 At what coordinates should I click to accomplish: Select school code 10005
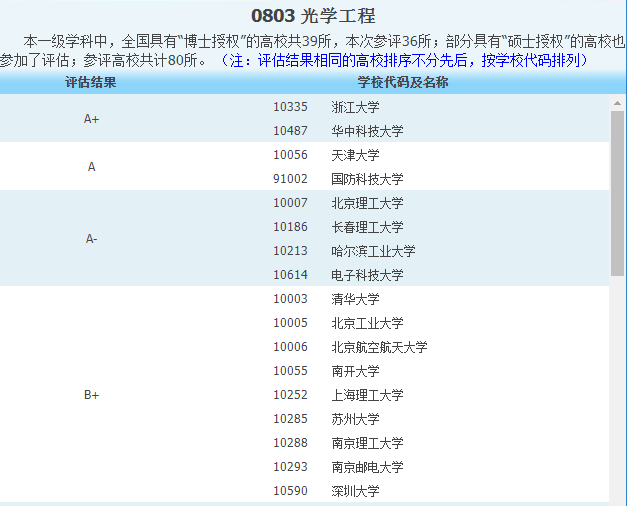290,323
